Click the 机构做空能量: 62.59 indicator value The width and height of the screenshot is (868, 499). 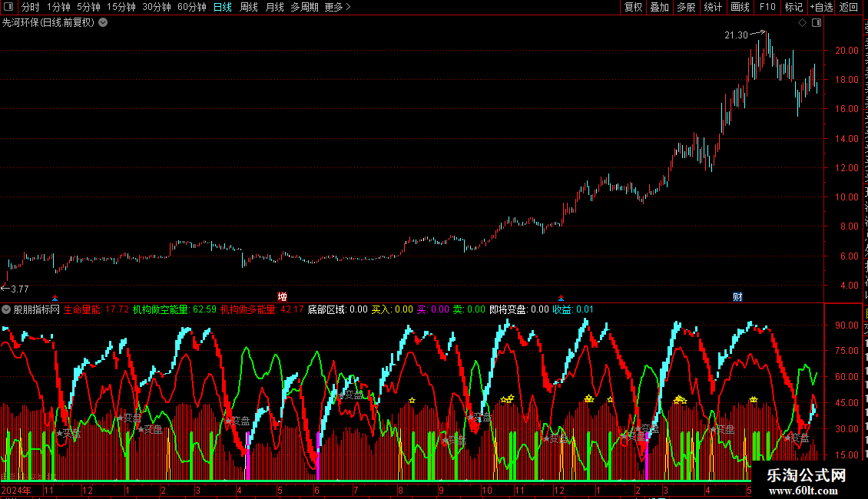pos(174,310)
